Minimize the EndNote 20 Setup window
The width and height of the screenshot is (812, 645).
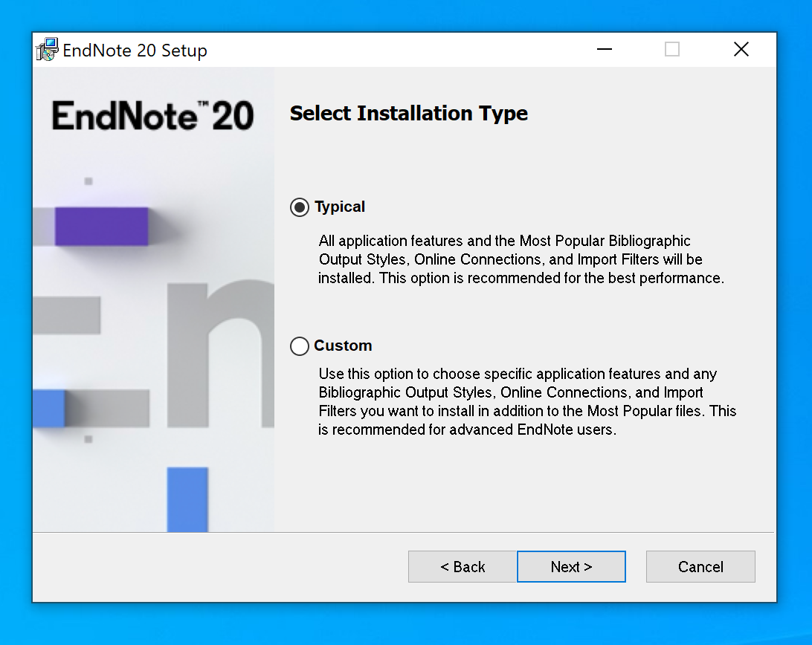(x=605, y=50)
